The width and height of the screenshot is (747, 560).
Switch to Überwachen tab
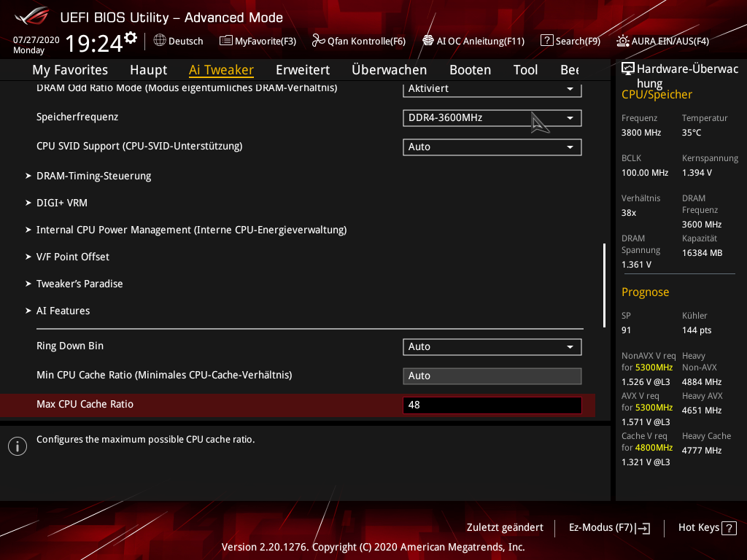pyautogui.click(x=390, y=70)
